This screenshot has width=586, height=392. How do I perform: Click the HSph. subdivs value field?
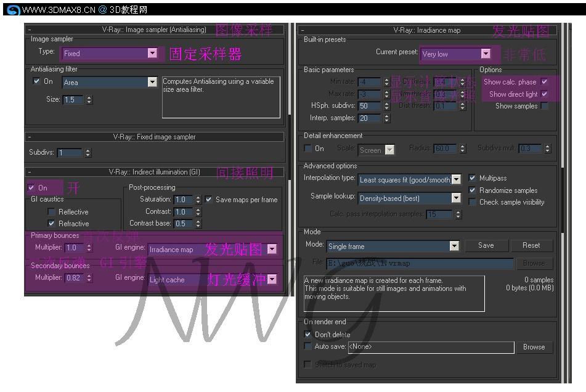(369, 106)
